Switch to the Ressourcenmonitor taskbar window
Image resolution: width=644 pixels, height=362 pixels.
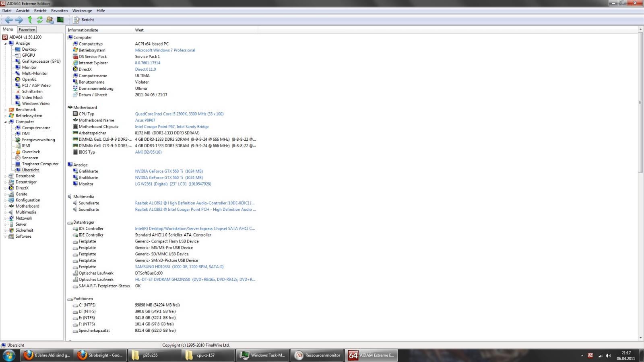pyautogui.click(x=318, y=355)
